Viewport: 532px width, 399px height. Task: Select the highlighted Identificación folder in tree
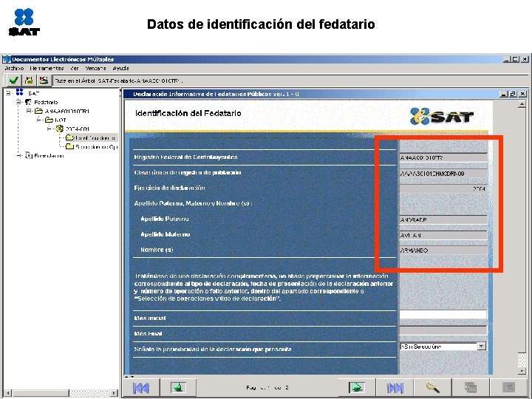[x=92, y=137]
